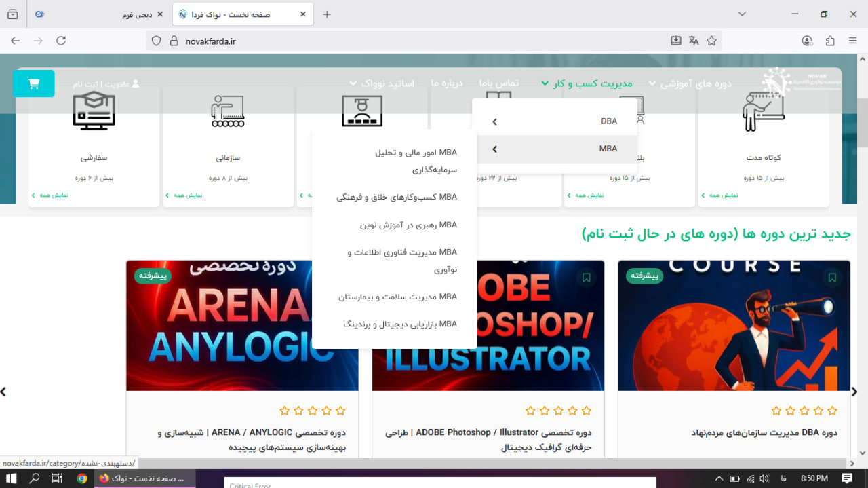Expand the اساتید نوواک dropdown menu

[381, 83]
